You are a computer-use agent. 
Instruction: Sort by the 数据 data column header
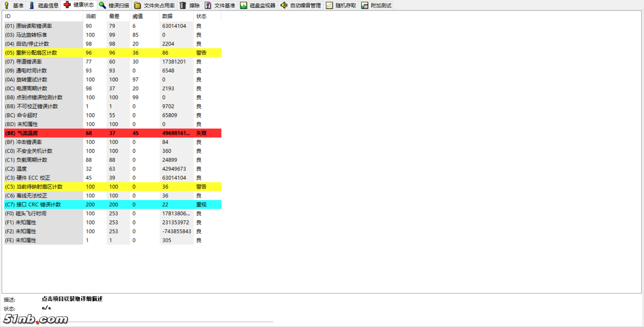pos(166,16)
